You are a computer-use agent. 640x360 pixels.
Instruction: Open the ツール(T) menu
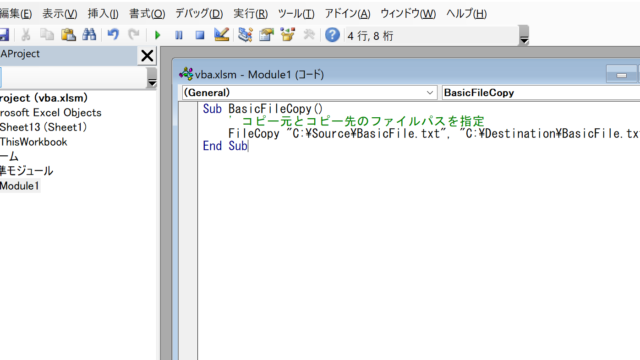tap(296, 13)
